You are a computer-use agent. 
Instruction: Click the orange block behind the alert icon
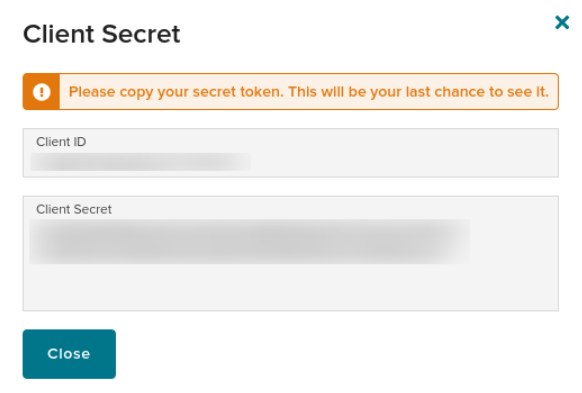coord(41,92)
